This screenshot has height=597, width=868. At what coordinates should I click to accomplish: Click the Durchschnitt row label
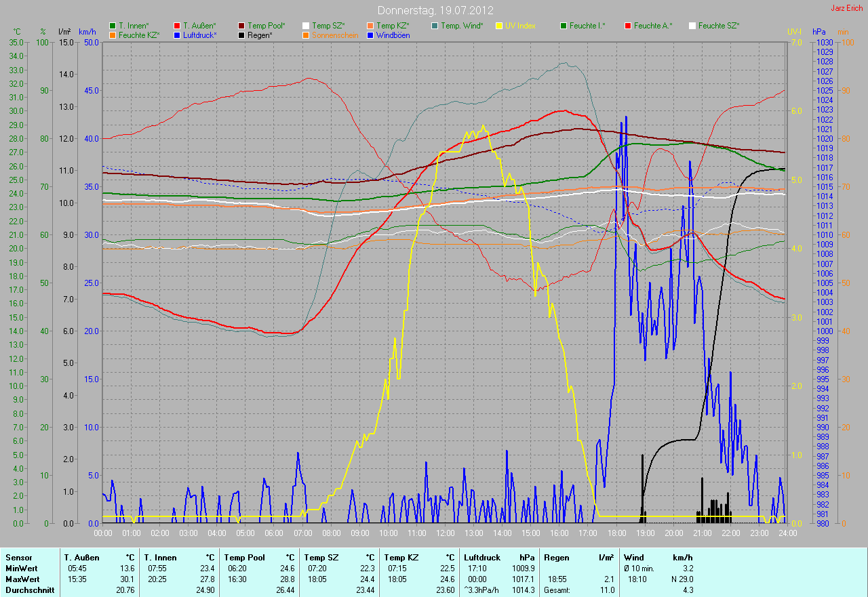(x=30, y=590)
